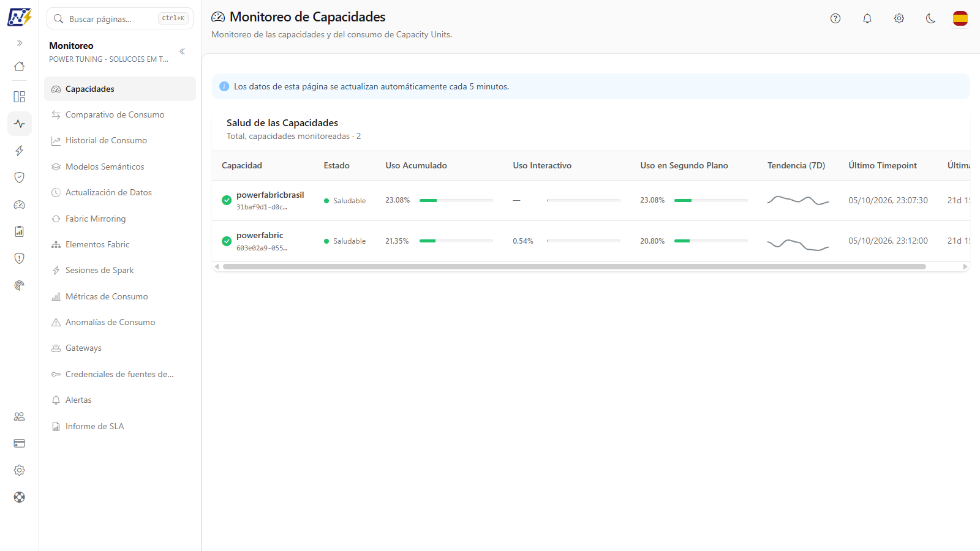The width and height of the screenshot is (980, 551).
Task: Click powerfabricbrasil trend sparkline
Action: (798, 200)
